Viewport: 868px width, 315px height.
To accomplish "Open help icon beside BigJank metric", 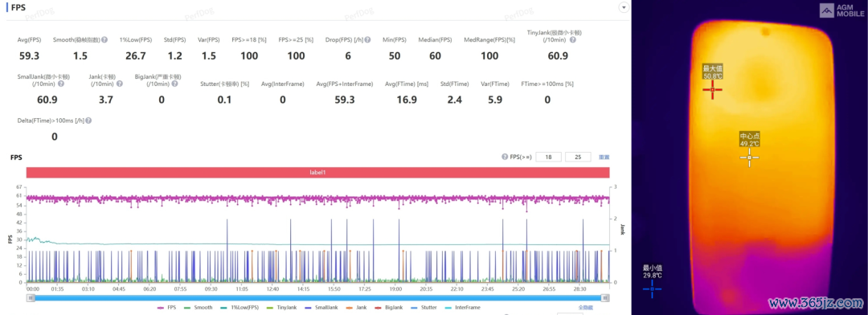I will [x=175, y=84].
